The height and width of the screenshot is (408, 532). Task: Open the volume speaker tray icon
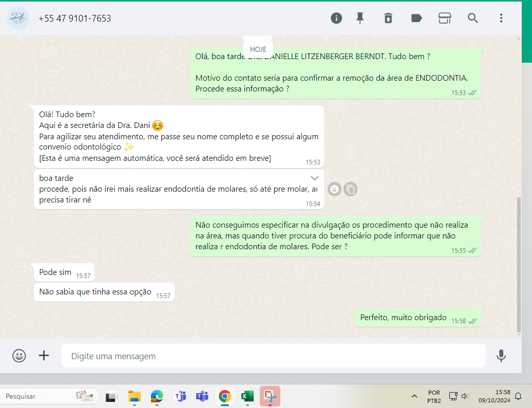click(x=465, y=396)
